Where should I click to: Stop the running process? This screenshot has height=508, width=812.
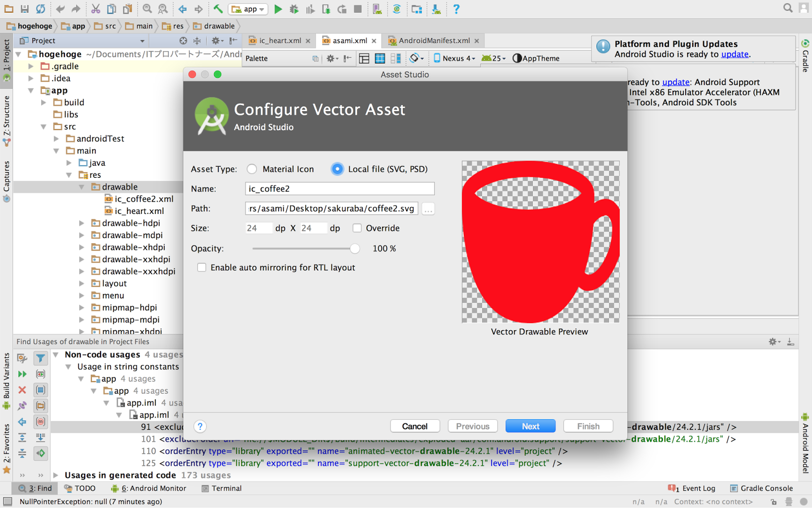[358, 9]
